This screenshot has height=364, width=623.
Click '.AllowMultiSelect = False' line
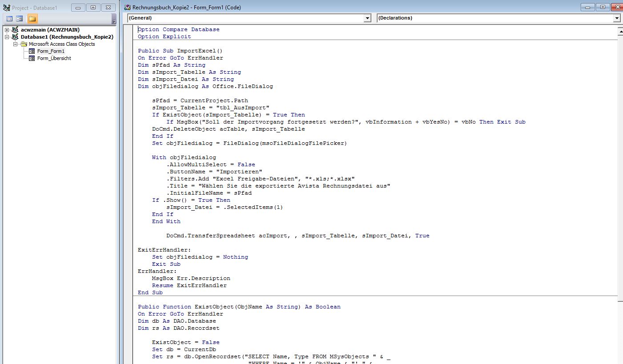pos(211,164)
